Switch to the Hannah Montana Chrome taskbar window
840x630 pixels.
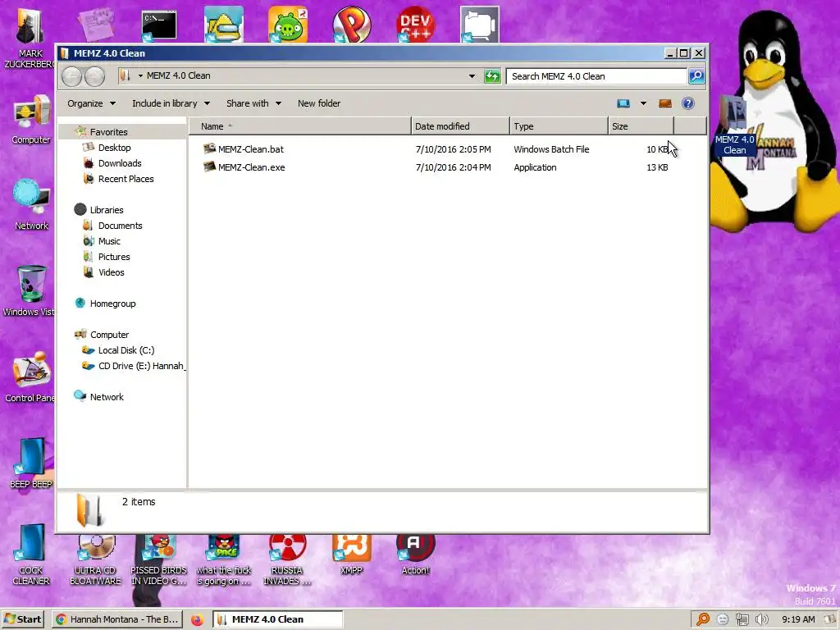[x=117, y=619]
